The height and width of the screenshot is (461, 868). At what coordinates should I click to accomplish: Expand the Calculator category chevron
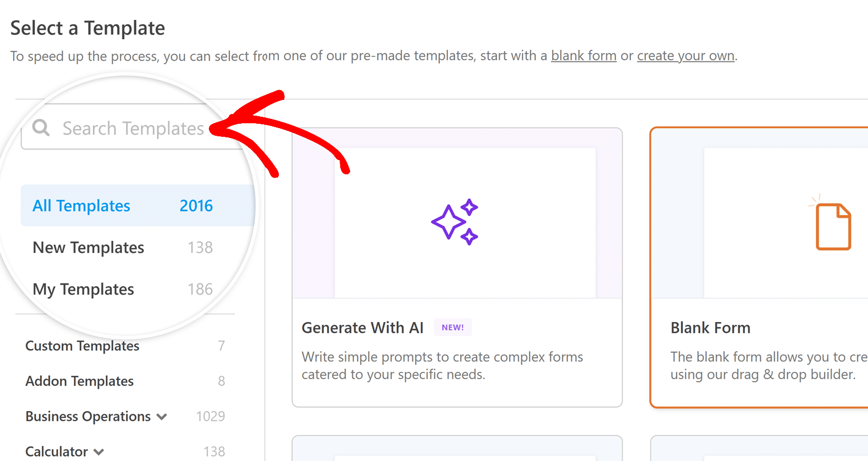[99, 452]
